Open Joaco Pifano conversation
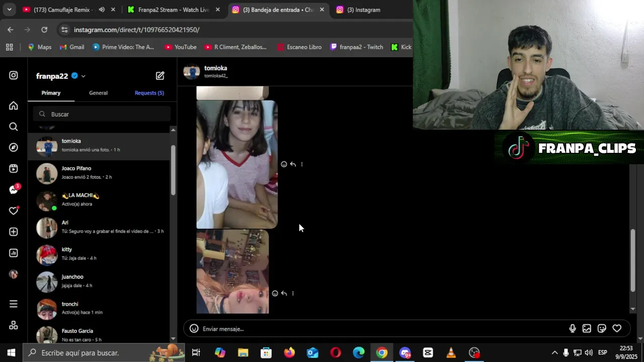The width and height of the screenshot is (644, 362). pyautogui.click(x=99, y=173)
